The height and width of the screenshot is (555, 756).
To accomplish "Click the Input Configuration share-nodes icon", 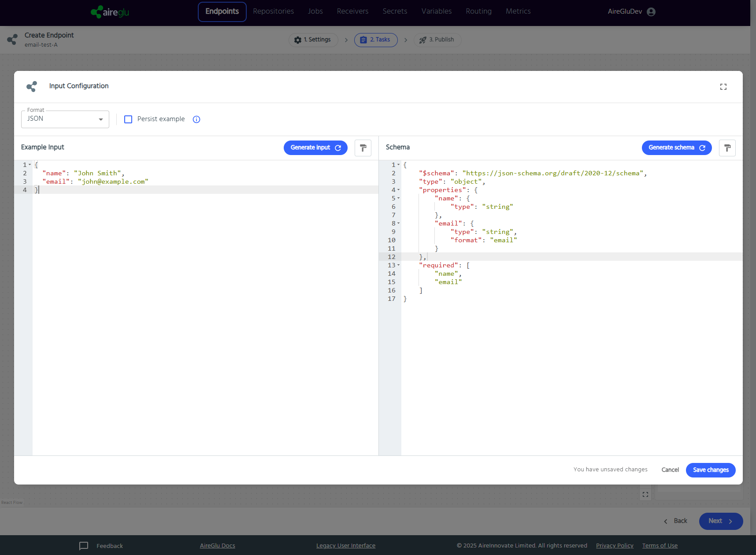I will pyautogui.click(x=32, y=86).
